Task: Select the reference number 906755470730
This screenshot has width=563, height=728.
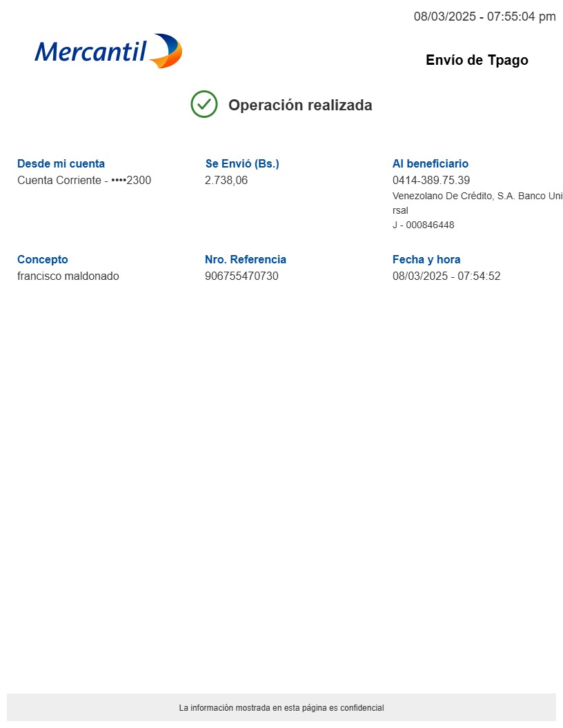Action: coord(241,276)
